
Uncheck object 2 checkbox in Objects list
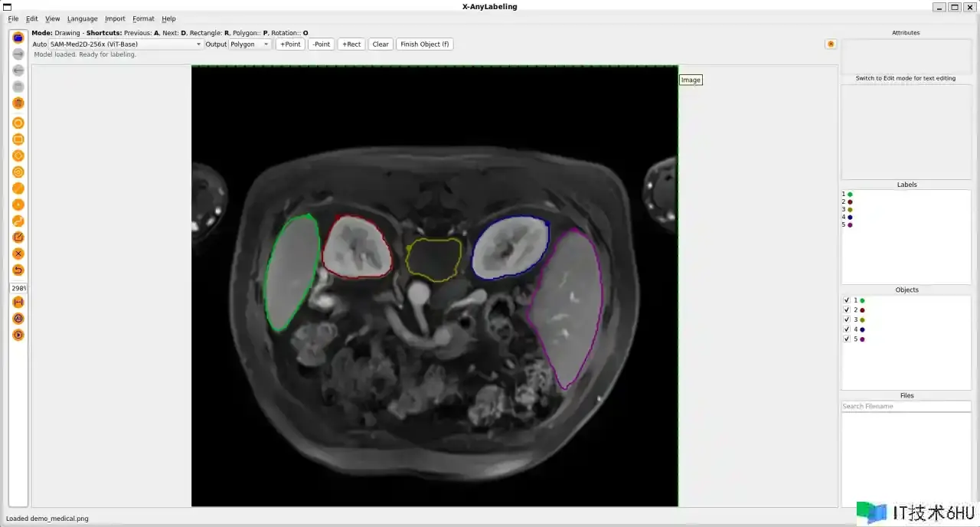point(847,310)
